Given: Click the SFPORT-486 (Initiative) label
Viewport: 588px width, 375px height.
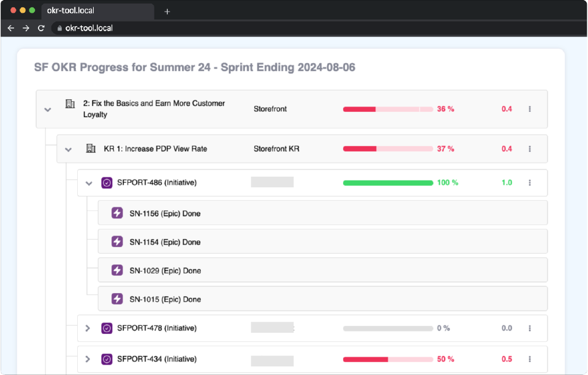Looking at the screenshot, I should pos(157,183).
